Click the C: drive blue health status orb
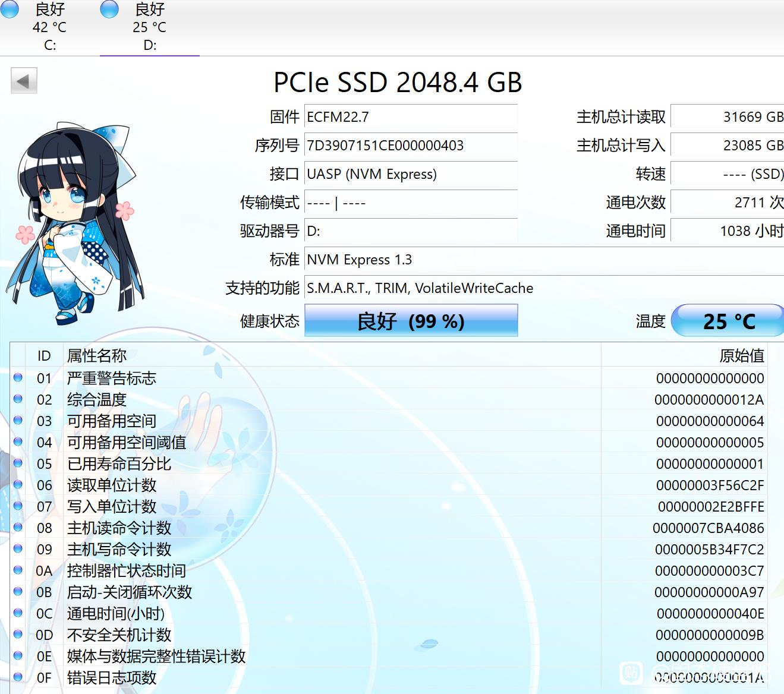Viewport: 784px width, 694px height. click(x=9, y=9)
